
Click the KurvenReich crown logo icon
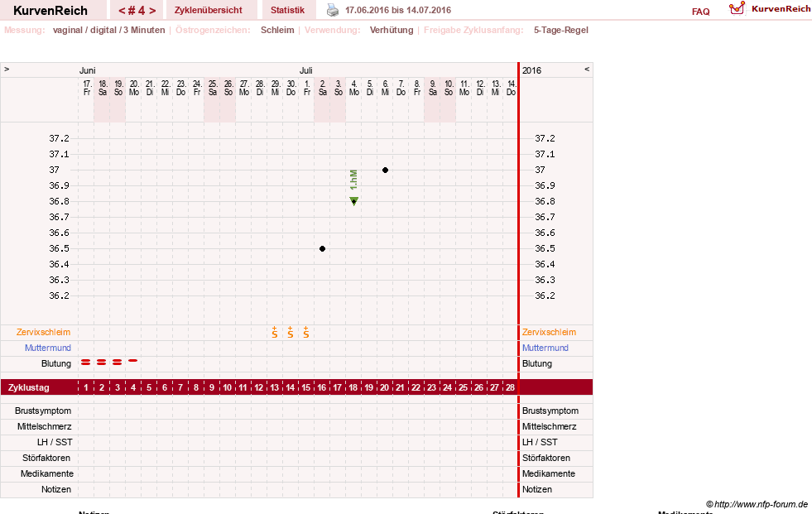(737, 8)
